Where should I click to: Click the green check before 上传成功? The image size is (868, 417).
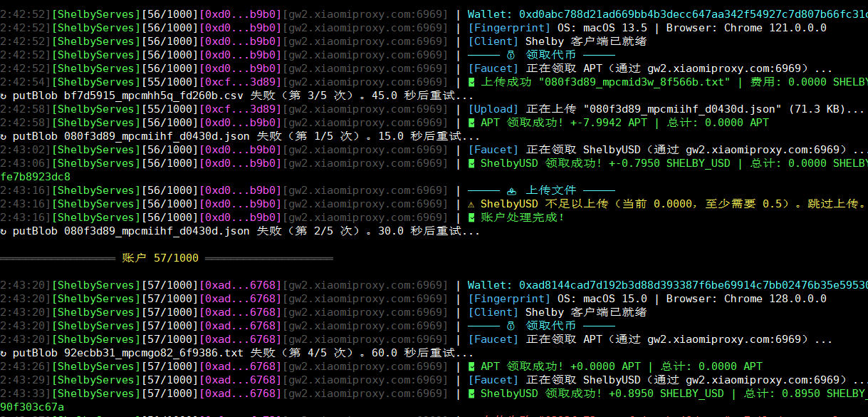pos(471,82)
